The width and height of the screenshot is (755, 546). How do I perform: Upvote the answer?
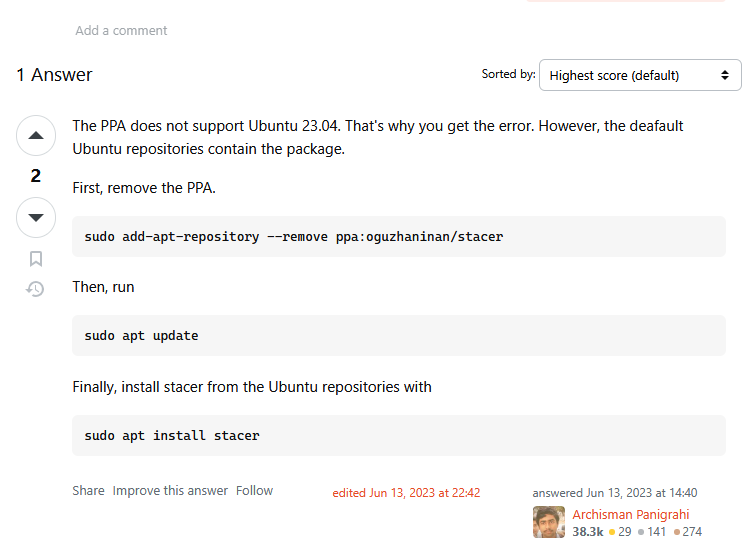pyautogui.click(x=36, y=135)
